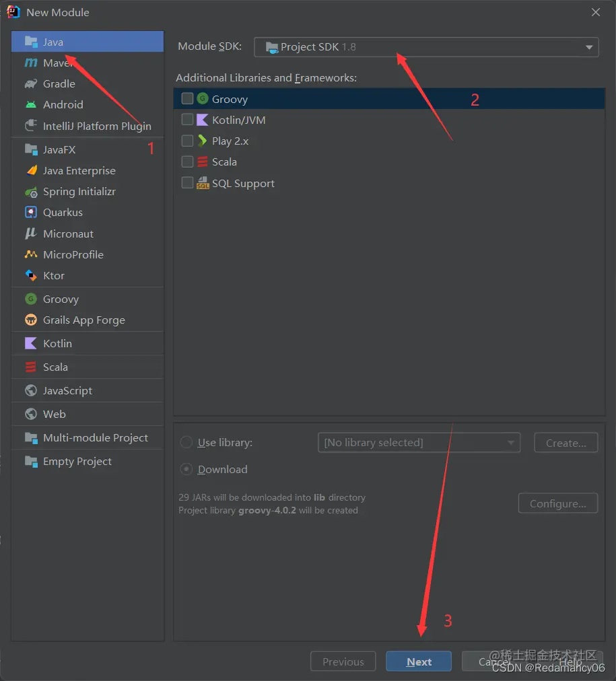Choose Spring Initializr generator
The height and width of the screenshot is (681, 616).
[x=88, y=192]
